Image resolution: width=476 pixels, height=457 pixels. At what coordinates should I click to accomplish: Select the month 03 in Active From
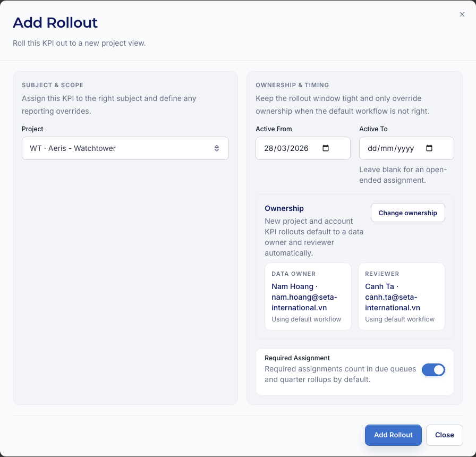(282, 148)
